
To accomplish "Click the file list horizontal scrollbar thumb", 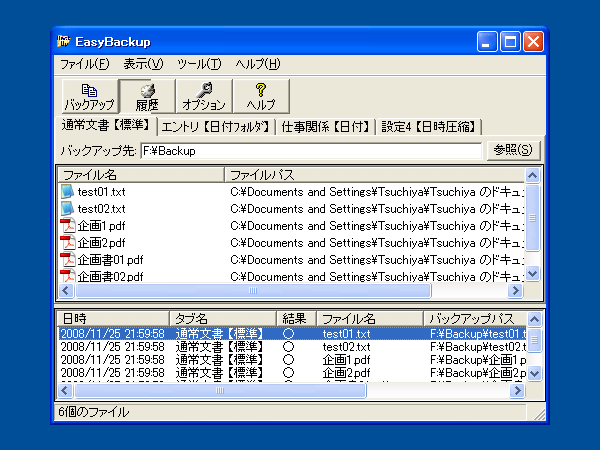I will [253, 290].
